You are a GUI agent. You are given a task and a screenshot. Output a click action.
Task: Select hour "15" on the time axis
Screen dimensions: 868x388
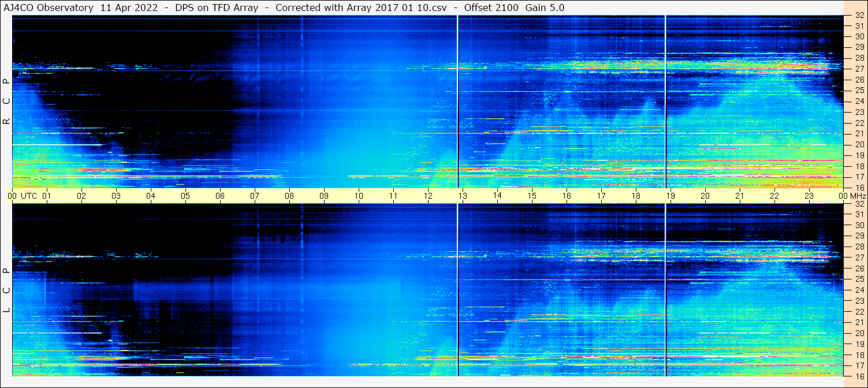(532, 196)
